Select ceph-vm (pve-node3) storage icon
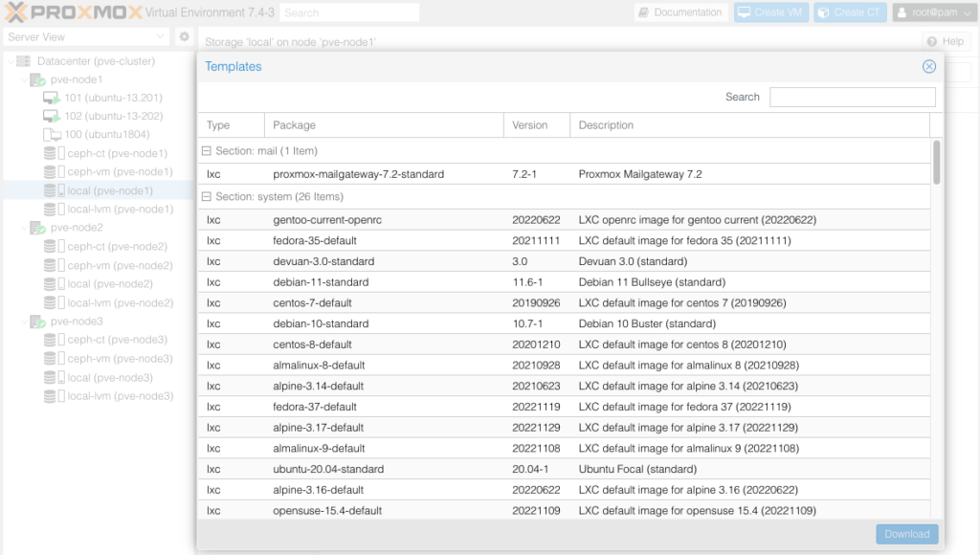Viewport: 980px width, 555px height. tap(54, 358)
